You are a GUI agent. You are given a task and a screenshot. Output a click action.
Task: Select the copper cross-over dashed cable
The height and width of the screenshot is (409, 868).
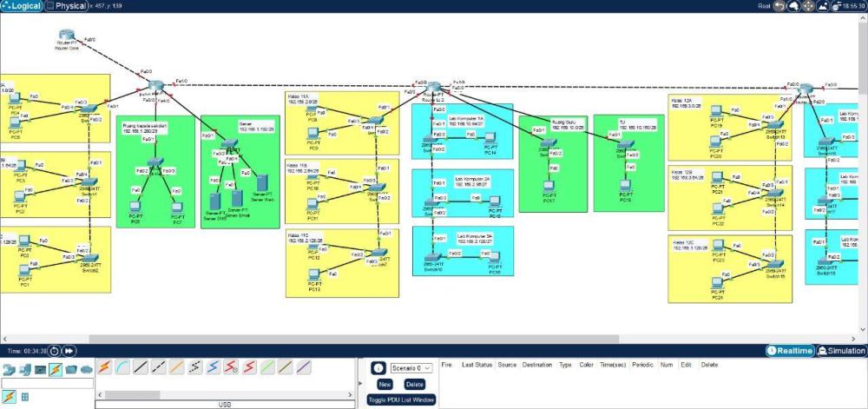[x=159, y=368]
